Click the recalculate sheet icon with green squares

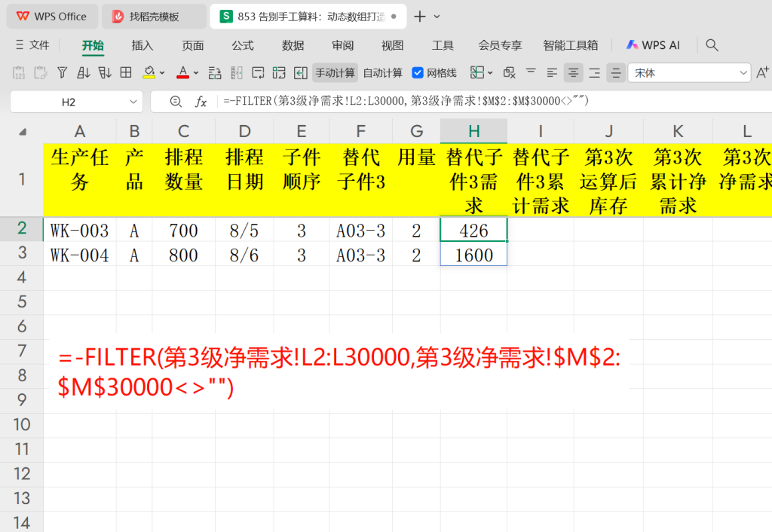pos(279,73)
